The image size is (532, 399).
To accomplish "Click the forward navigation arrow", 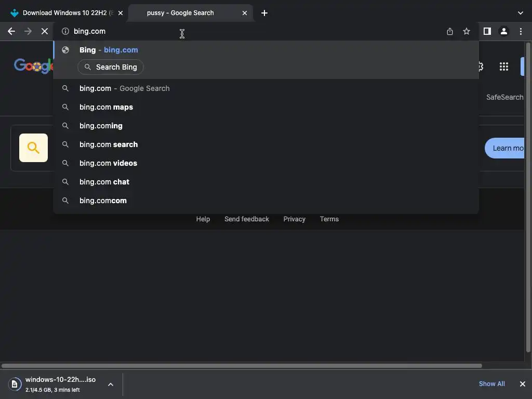I will [x=28, y=31].
